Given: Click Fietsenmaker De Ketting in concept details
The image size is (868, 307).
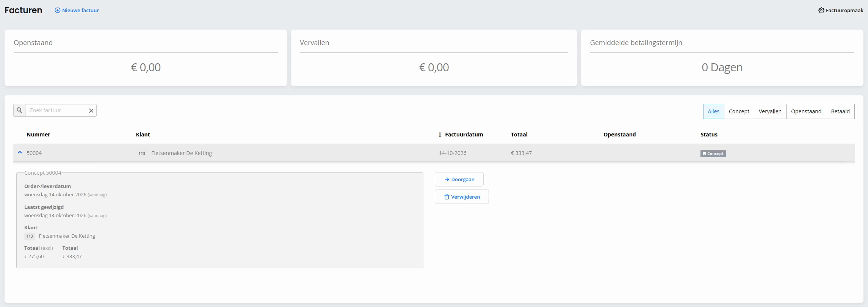Looking at the screenshot, I should coord(67,236).
